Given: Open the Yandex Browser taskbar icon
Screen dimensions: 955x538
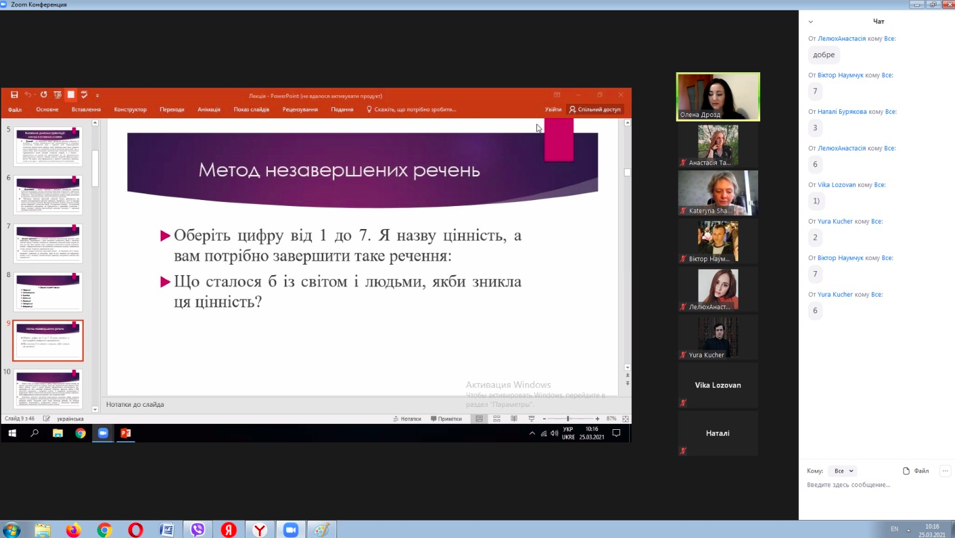Looking at the screenshot, I should 260,529.
